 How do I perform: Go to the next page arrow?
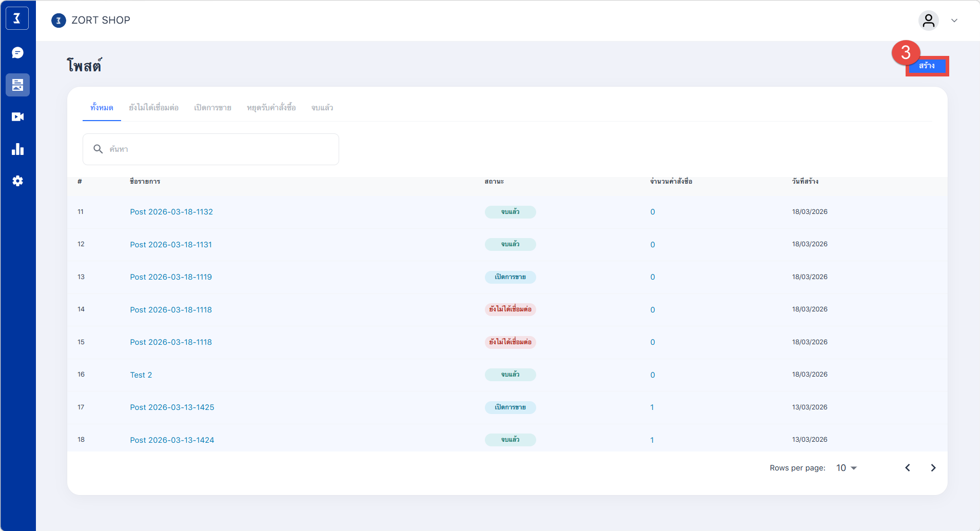click(933, 468)
